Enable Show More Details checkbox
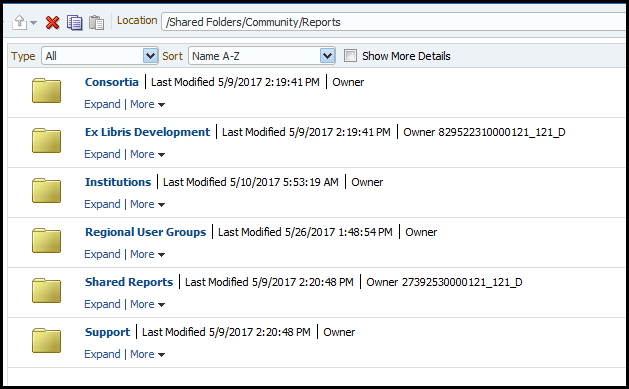Viewport: 629px width, 389px height. (350, 56)
